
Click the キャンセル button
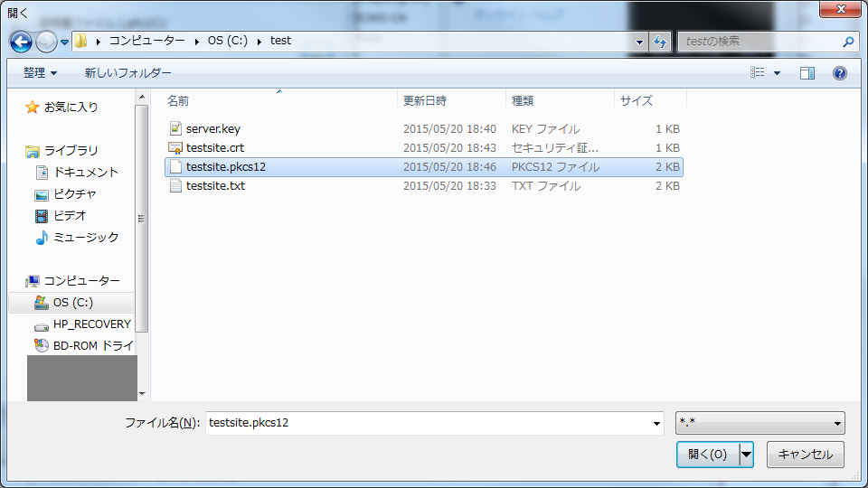[x=806, y=455]
